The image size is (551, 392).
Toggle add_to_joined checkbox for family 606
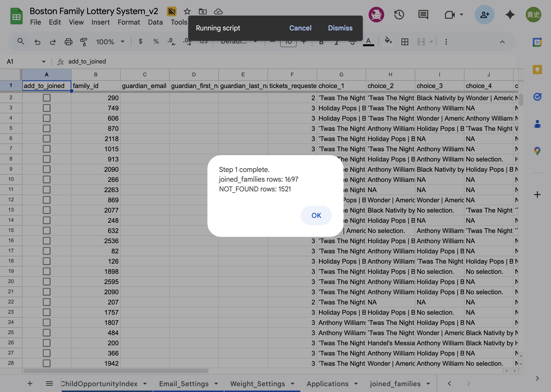(47, 118)
